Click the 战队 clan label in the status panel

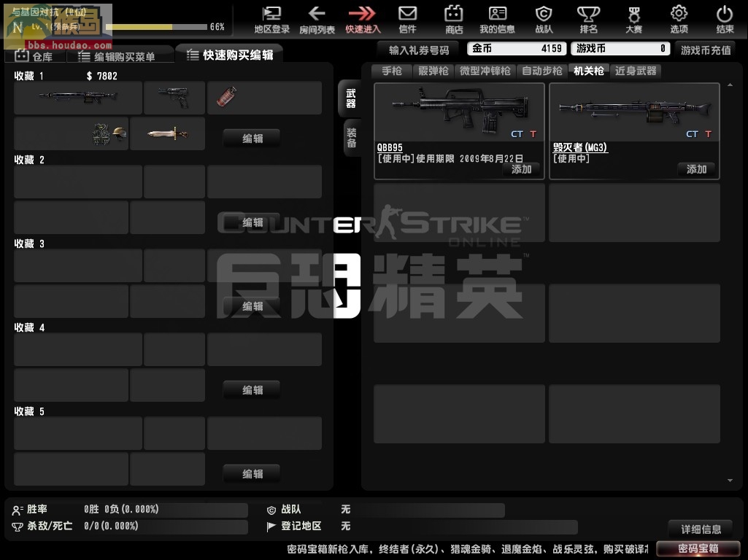click(x=291, y=510)
